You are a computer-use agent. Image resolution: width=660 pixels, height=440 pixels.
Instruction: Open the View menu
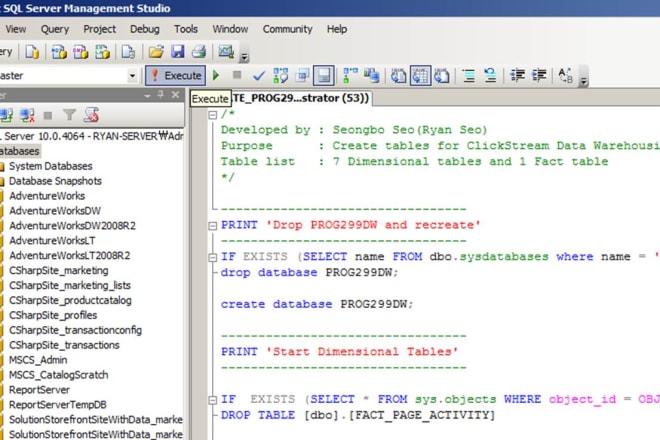pos(16,29)
